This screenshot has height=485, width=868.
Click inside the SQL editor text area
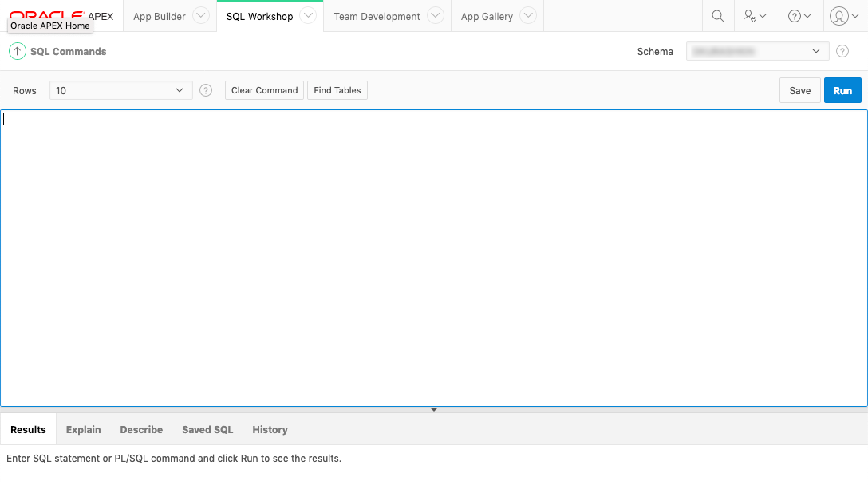pos(434,255)
